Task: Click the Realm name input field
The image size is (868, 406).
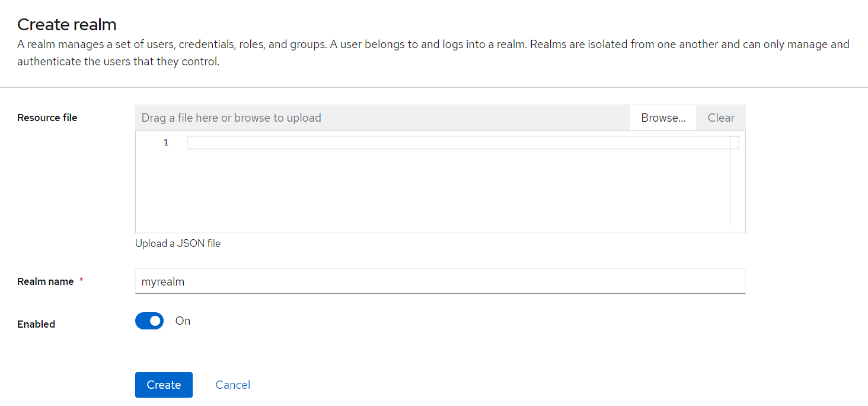Action: coord(440,281)
